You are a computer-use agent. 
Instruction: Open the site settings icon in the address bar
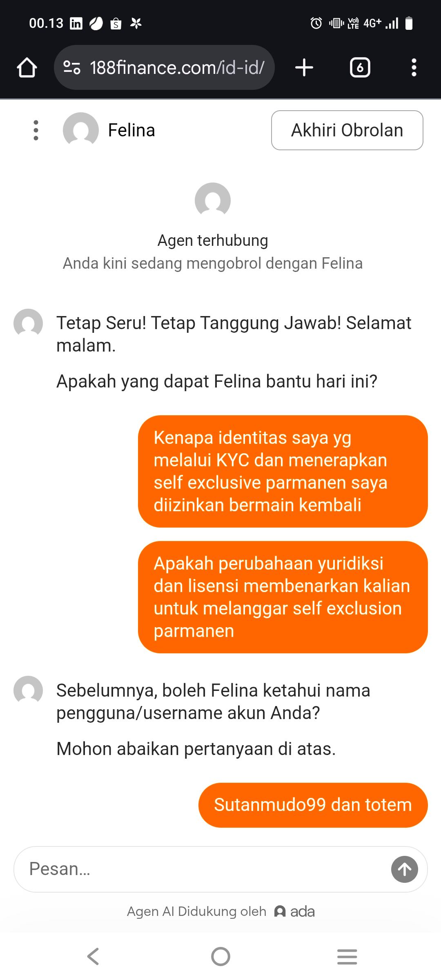[x=72, y=67]
